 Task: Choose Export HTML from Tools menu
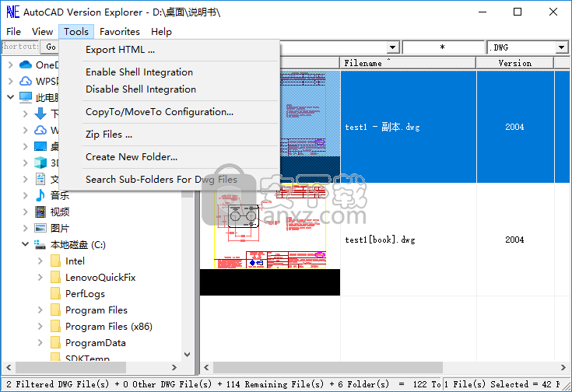click(170, 50)
